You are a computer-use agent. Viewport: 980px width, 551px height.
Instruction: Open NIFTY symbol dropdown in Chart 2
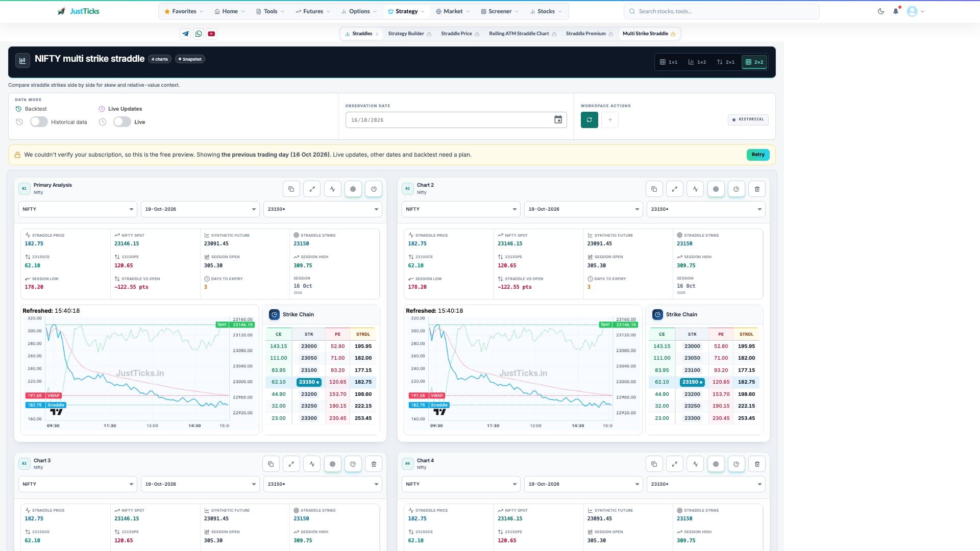pos(461,209)
